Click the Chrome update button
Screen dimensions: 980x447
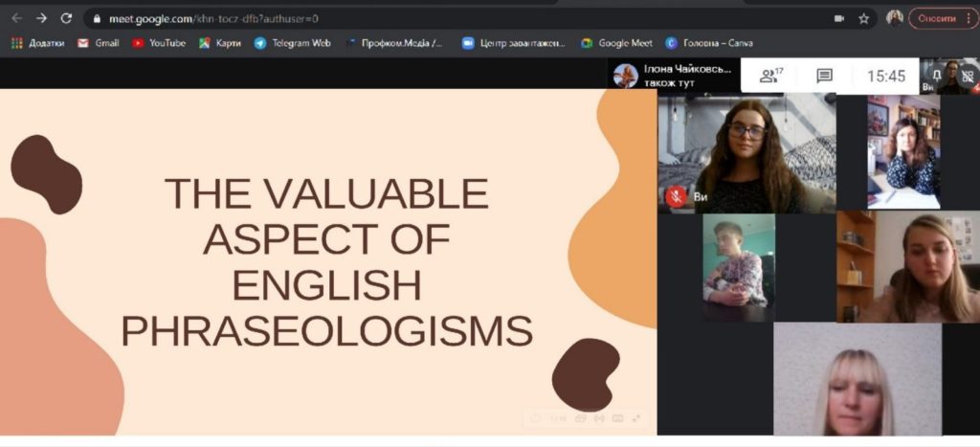coord(941,18)
